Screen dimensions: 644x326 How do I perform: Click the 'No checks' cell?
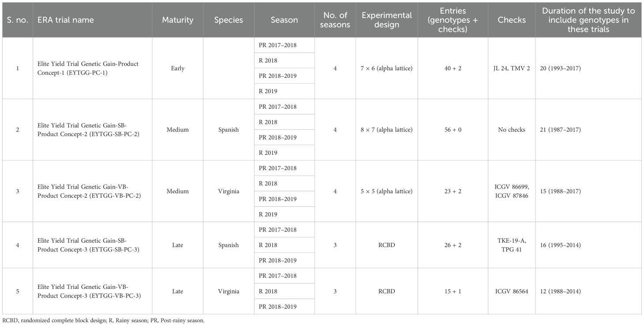pos(511,130)
